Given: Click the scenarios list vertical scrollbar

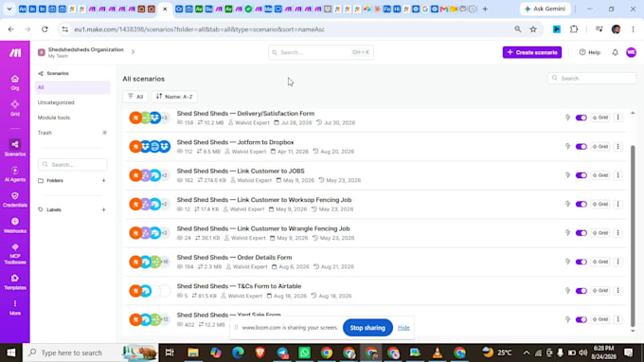Looking at the screenshot, I should [633, 236].
